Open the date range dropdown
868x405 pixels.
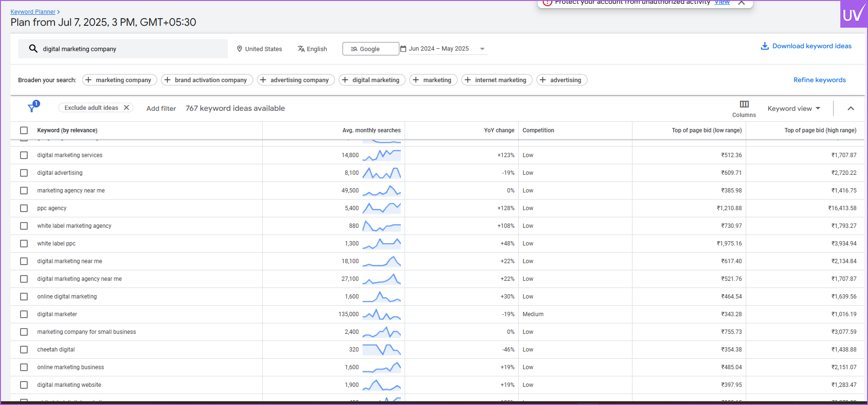point(482,49)
